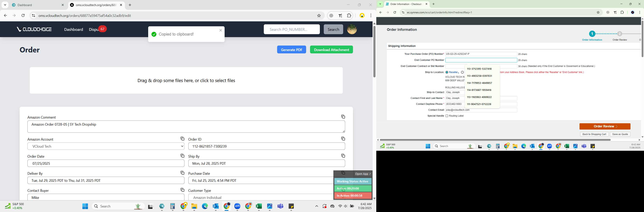Open the user avatar menu in CloudChoice
Viewport: 644px width, 212px height.
tap(352, 29)
